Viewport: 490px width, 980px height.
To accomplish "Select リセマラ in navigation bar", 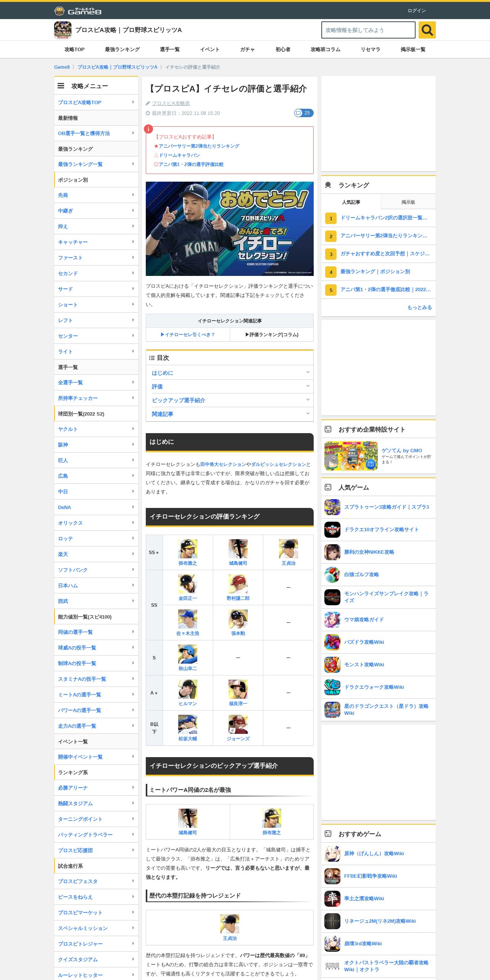I will pyautogui.click(x=371, y=50).
